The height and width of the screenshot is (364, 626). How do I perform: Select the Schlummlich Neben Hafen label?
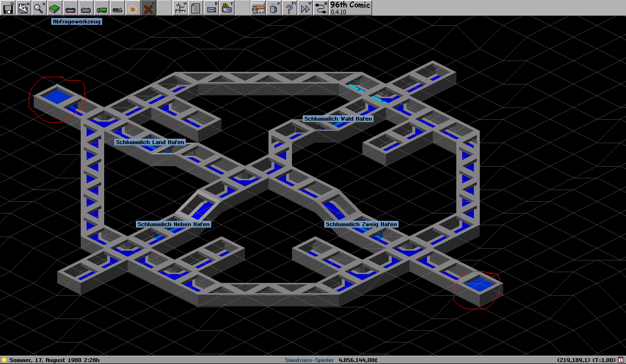coord(174,224)
